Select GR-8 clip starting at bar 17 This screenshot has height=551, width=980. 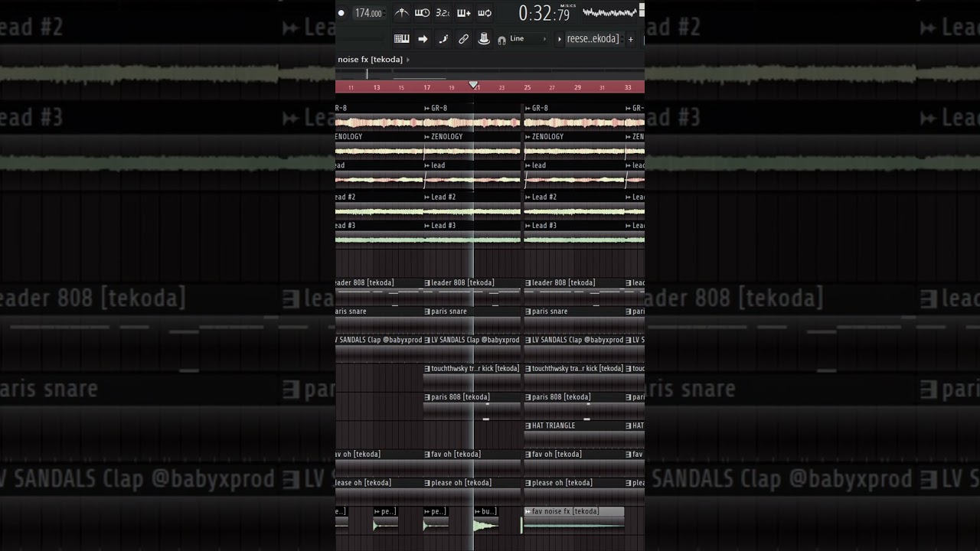pyautogui.click(x=472, y=117)
